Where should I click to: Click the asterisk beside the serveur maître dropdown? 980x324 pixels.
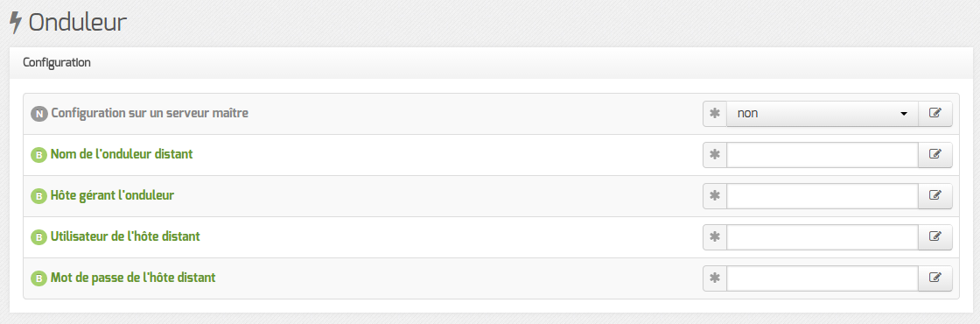pyautogui.click(x=715, y=114)
